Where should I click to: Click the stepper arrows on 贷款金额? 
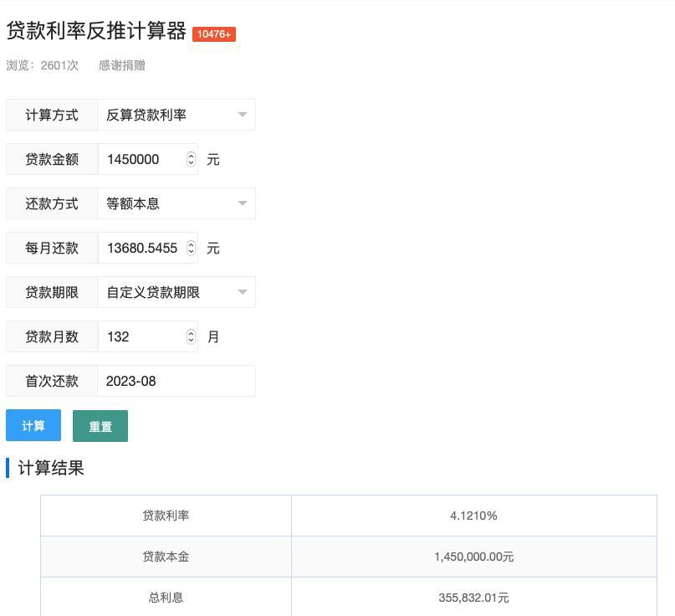191,159
